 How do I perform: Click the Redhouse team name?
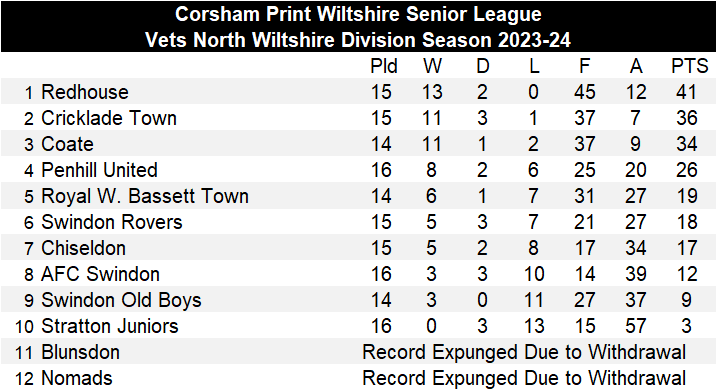click(x=85, y=92)
